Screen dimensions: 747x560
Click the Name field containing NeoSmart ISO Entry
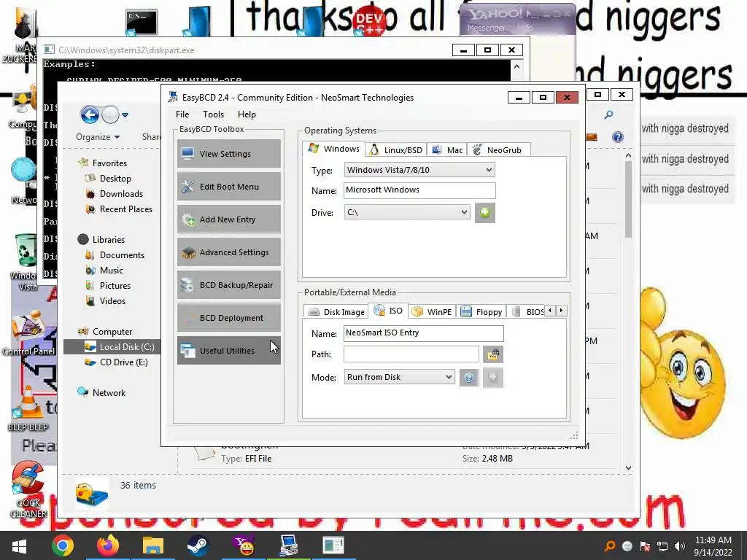(x=423, y=333)
